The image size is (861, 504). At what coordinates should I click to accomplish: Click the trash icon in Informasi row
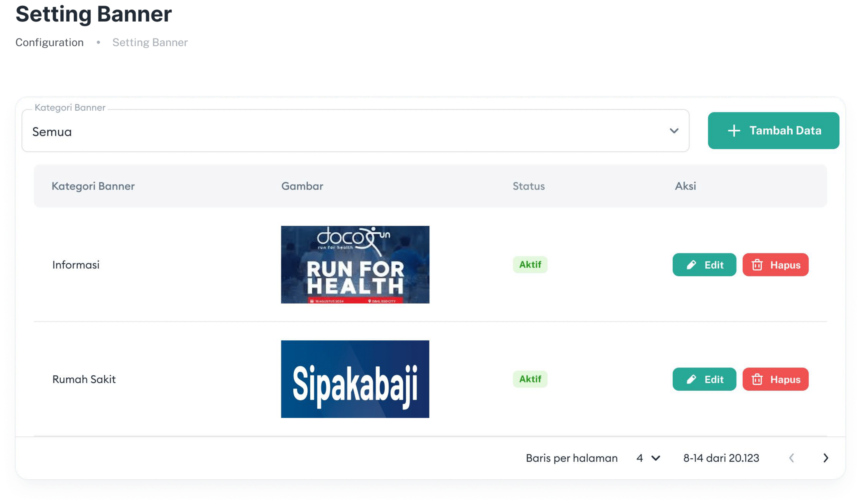[x=757, y=265]
